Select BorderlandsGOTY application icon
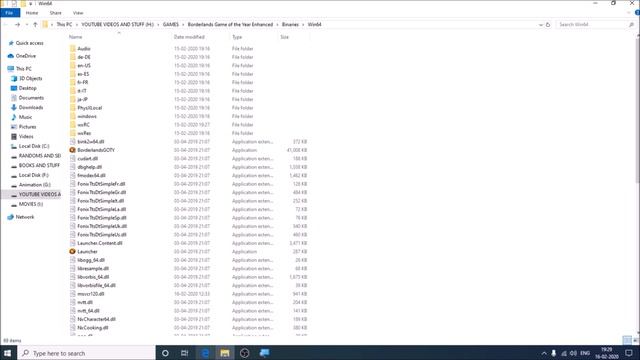Screen dimensions: 640x360 click(73, 150)
